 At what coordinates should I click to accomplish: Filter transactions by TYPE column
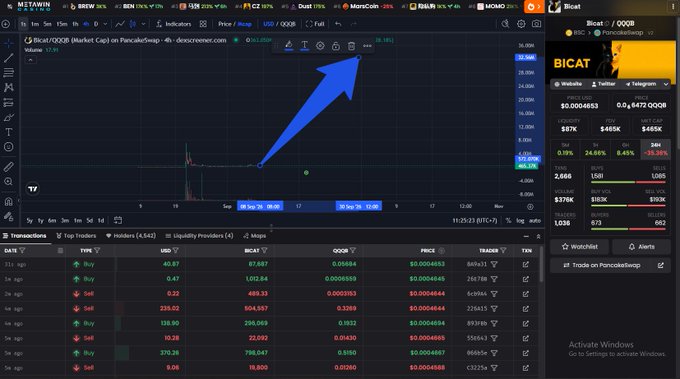tap(97, 251)
